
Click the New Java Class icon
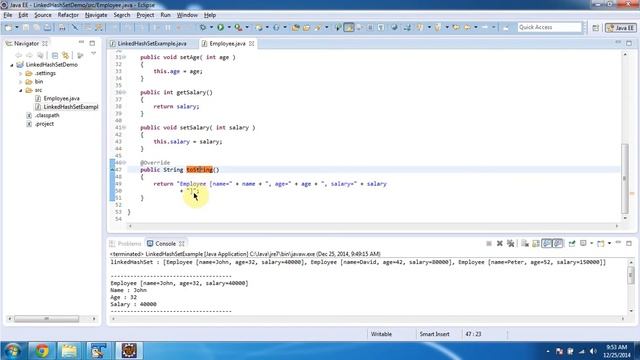click(x=276, y=27)
